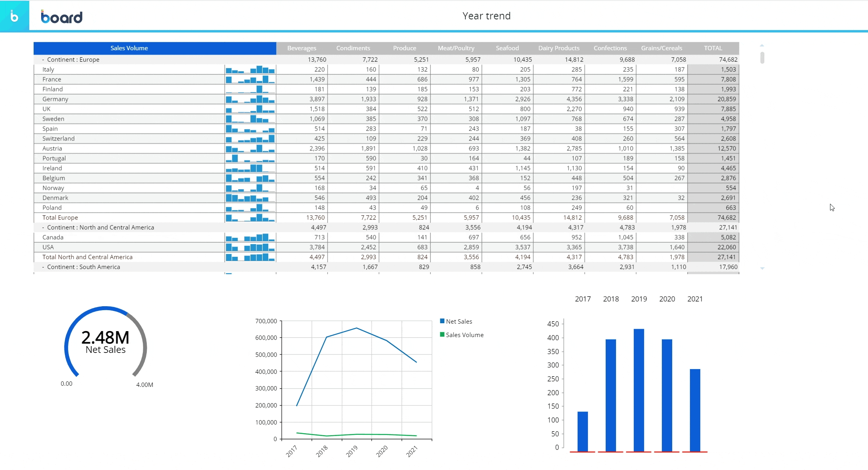Click the Canada mini bar chart
Screen dimensions: 868x470
click(x=250, y=237)
